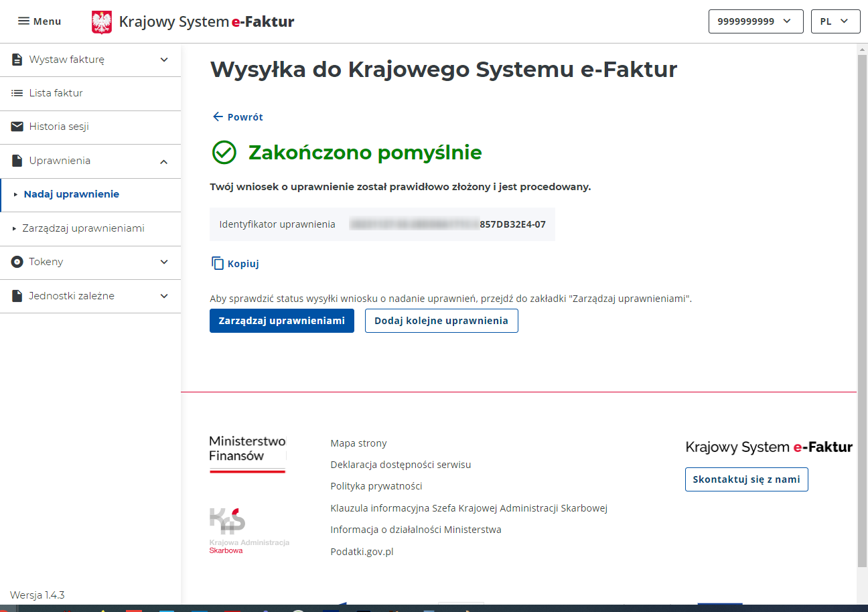Click the Uprawnienia document icon
The image size is (868, 612).
click(17, 161)
